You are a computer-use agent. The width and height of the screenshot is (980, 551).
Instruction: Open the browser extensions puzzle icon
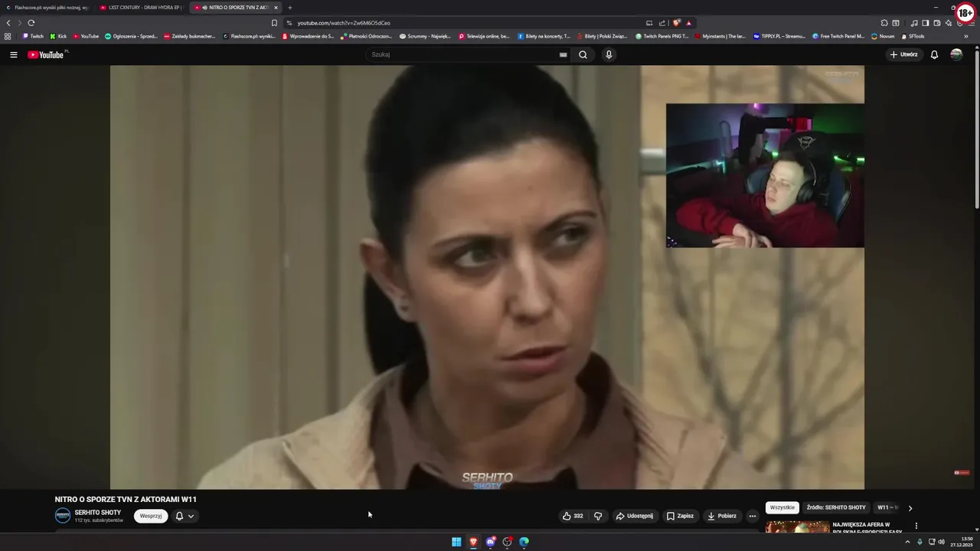tap(884, 23)
